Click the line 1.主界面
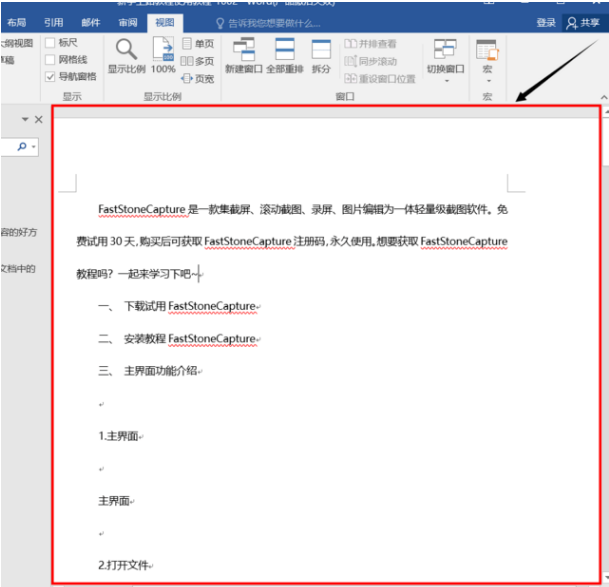 click(x=120, y=436)
